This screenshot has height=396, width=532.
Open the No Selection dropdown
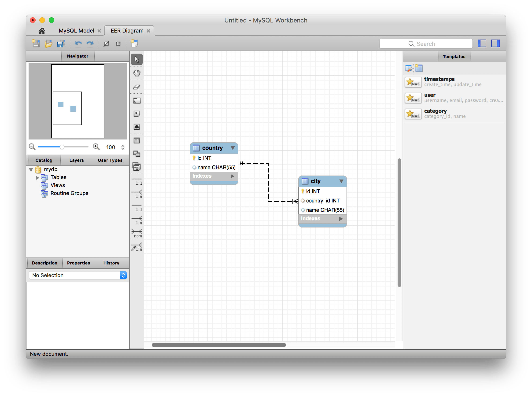click(78, 275)
